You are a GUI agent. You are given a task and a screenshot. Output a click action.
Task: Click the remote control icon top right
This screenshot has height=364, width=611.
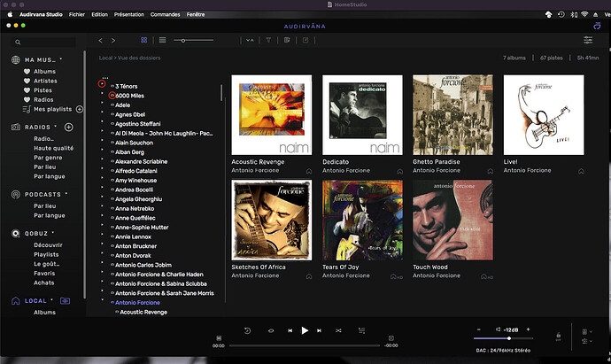tap(597, 26)
